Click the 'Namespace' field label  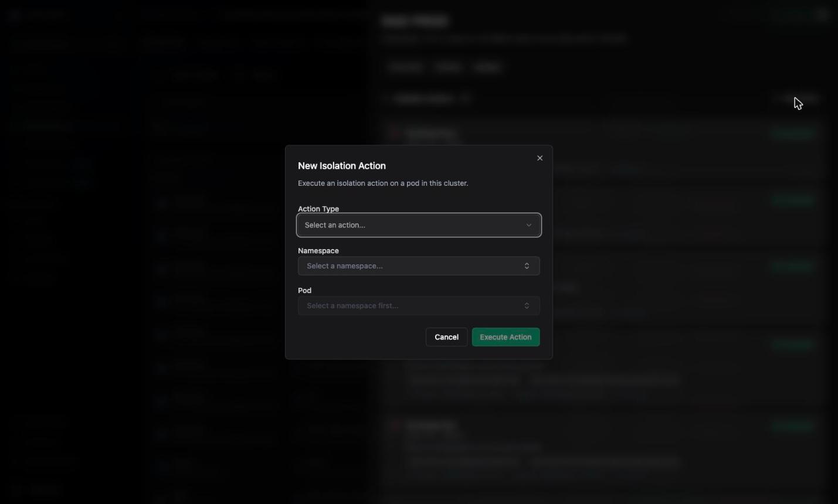tap(318, 251)
